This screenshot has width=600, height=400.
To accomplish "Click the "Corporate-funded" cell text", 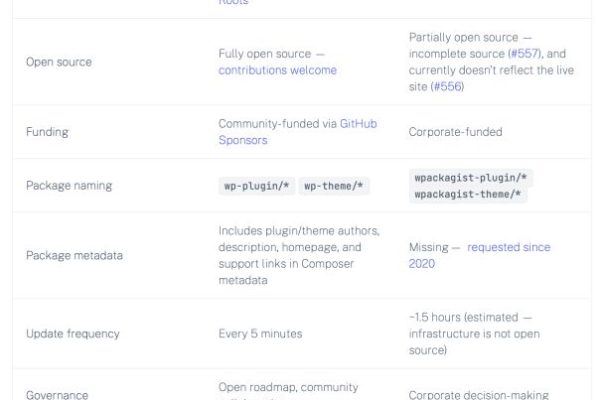I will pos(455,132).
